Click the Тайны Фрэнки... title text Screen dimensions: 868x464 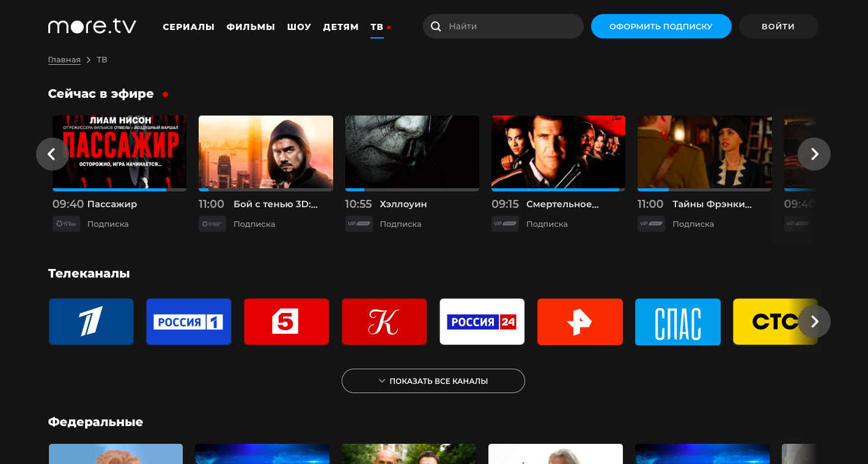712,204
